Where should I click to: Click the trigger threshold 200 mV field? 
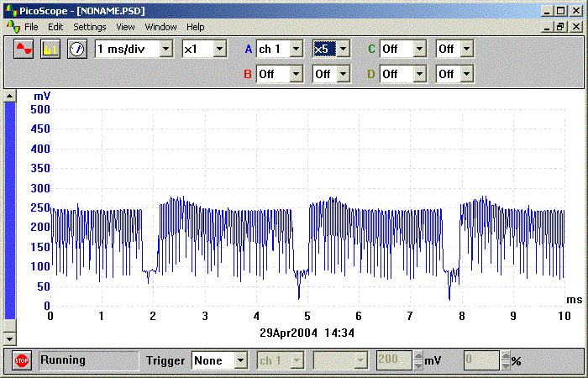395,360
